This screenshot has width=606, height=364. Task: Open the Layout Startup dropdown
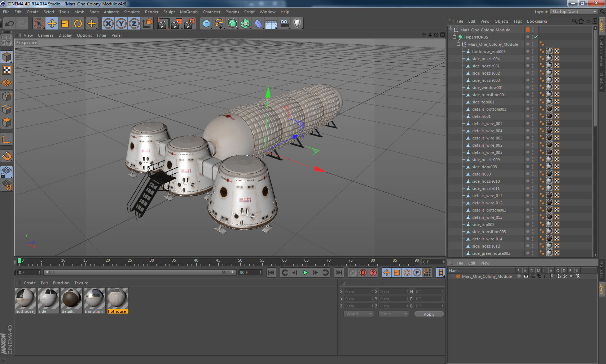(x=574, y=12)
